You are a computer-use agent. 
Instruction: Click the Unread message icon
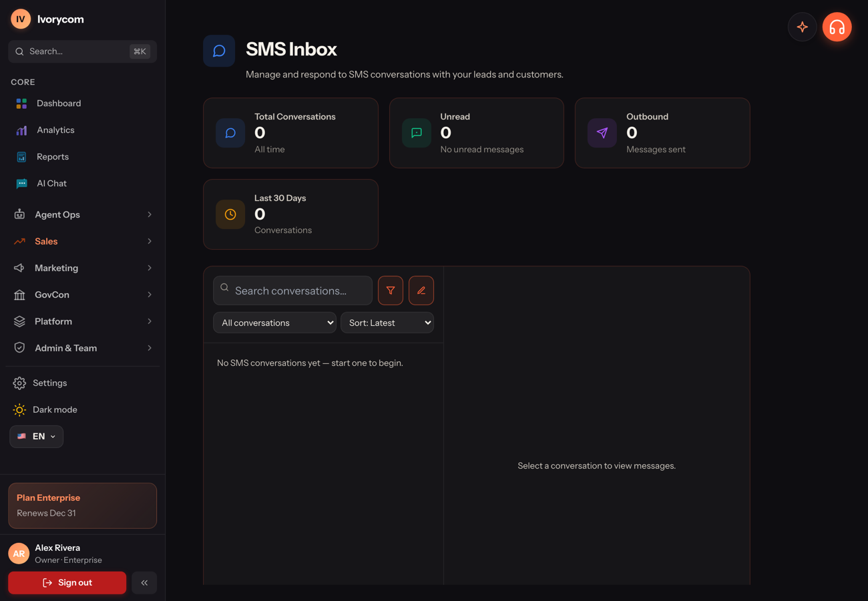[x=416, y=133]
